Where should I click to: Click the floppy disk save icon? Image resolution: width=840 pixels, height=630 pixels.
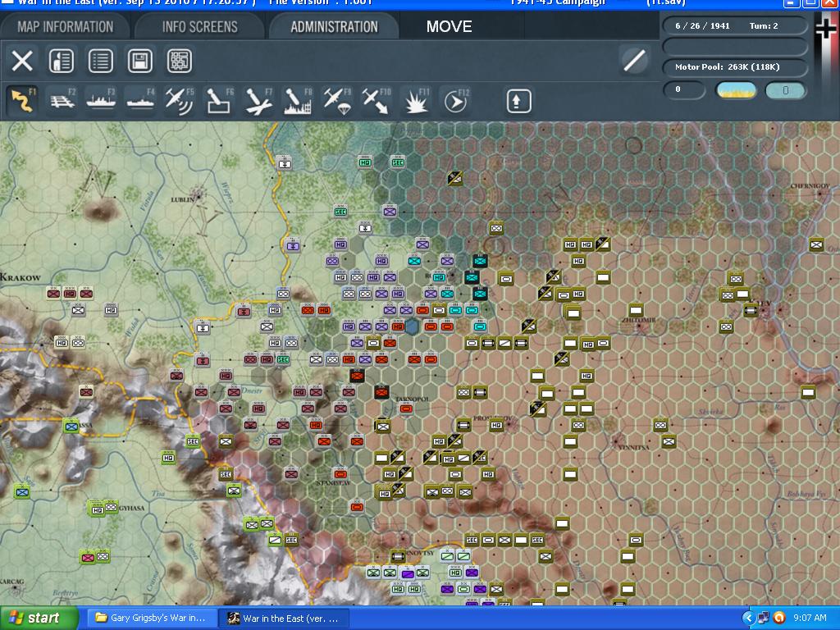[x=139, y=61]
